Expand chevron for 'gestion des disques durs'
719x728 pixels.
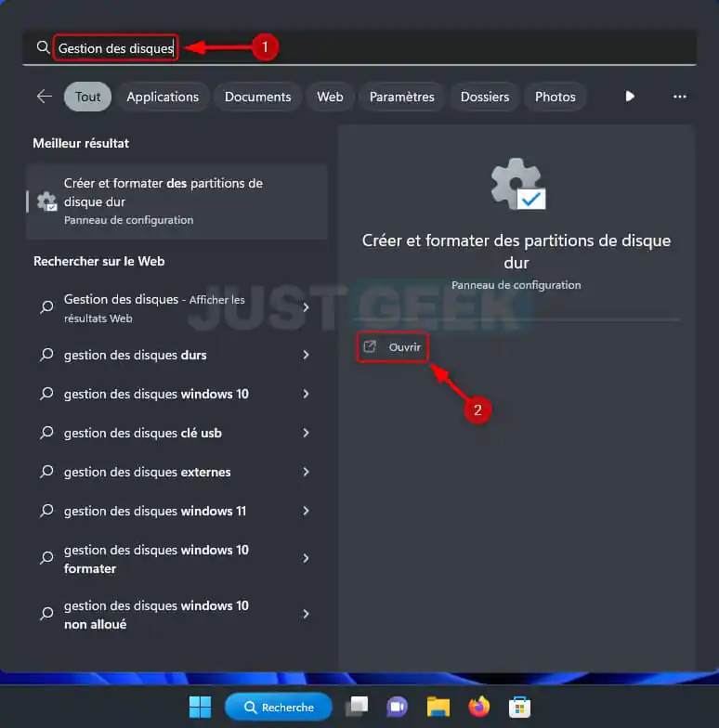306,355
